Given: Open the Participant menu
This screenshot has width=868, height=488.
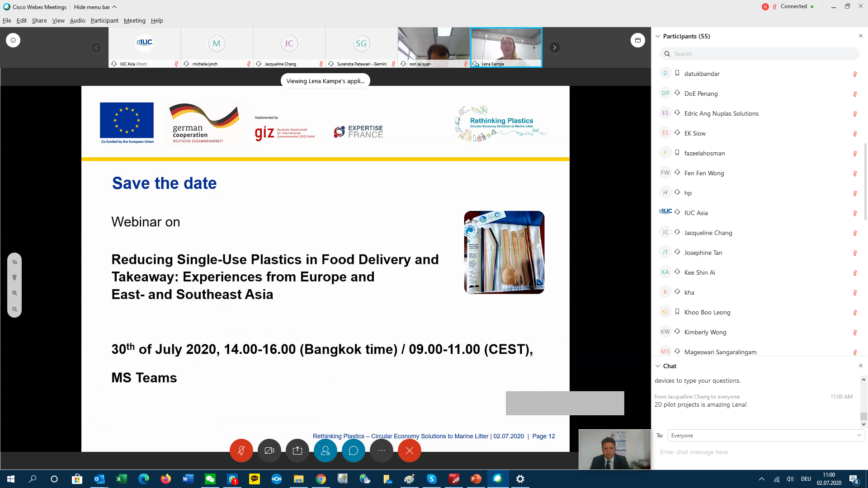Looking at the screenshot, I should [x=104, y=20].
